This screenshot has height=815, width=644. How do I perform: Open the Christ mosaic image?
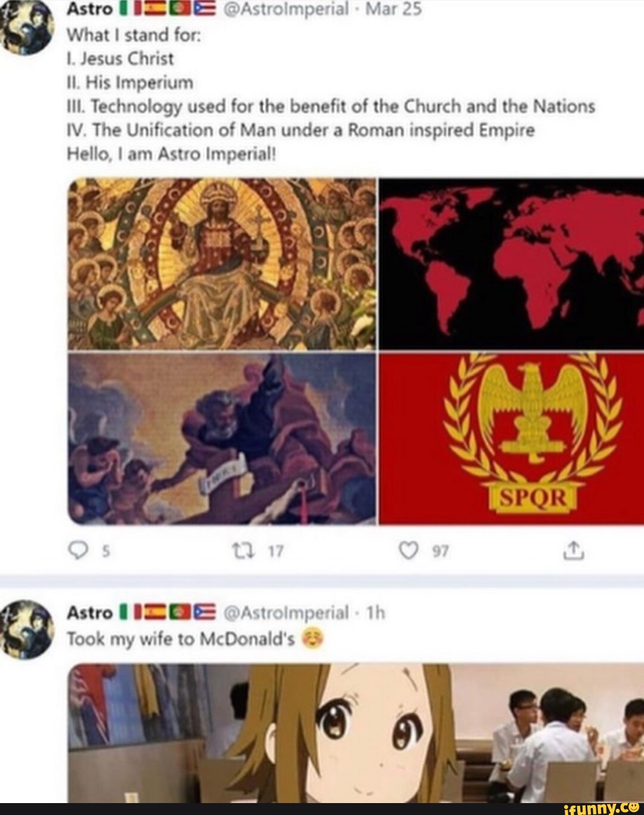(222, 263)
